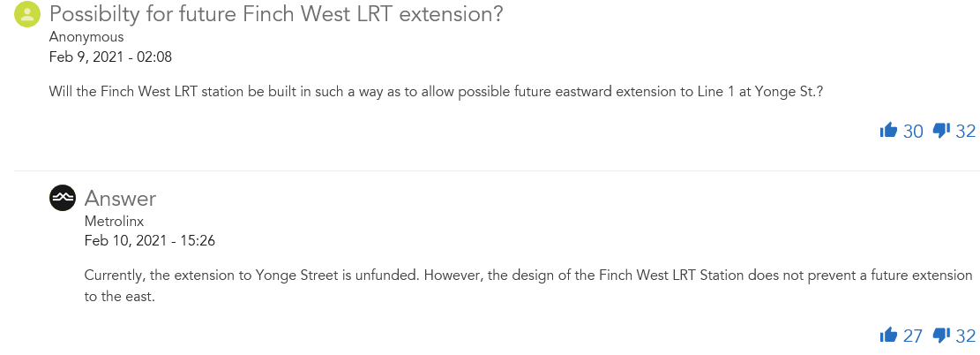The image size is (980, 355).
Task: Click the question's dislike count of 32
Action: (x=966, y=132)
